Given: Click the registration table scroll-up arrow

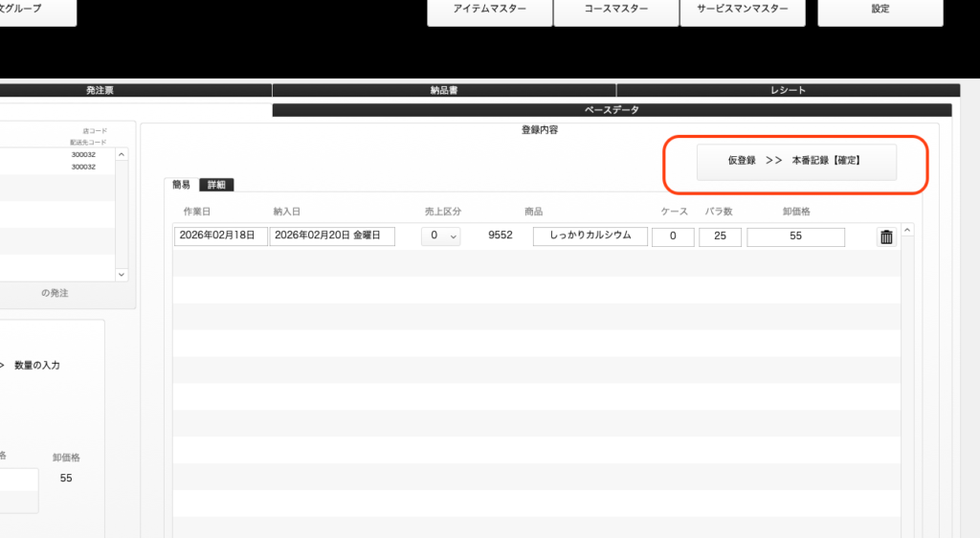Looking at the screenshot, I should [907, 230].
